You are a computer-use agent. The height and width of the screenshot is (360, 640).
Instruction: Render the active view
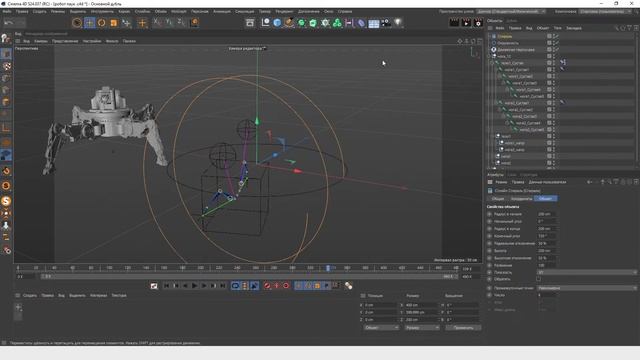click(454, 23)
